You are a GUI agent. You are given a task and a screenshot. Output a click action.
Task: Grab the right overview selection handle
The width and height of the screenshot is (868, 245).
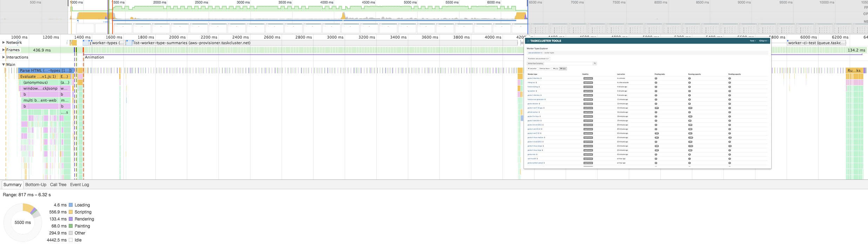coord(527,3)
